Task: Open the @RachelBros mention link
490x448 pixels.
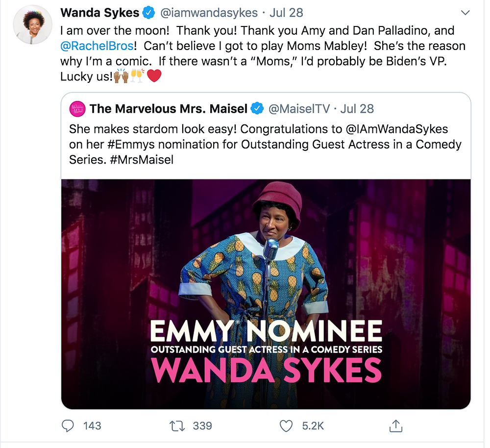Action: tap(97, 46)
